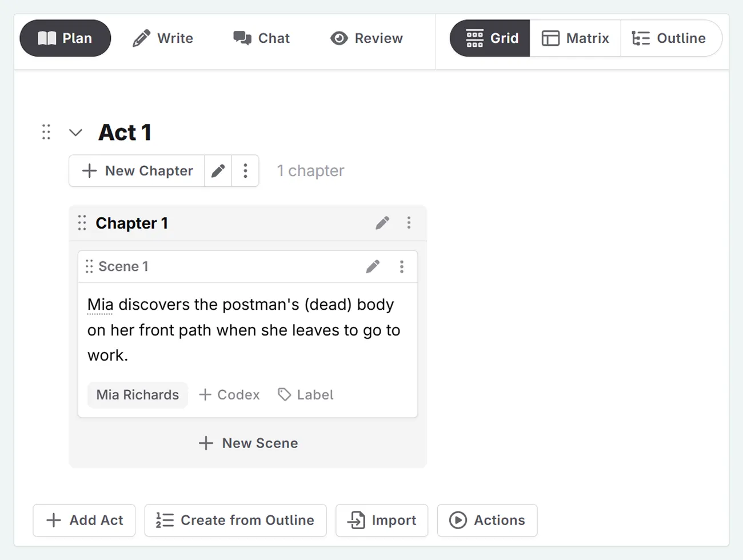
Task: Collapse the Act 1 section
Action: point(75,132)
